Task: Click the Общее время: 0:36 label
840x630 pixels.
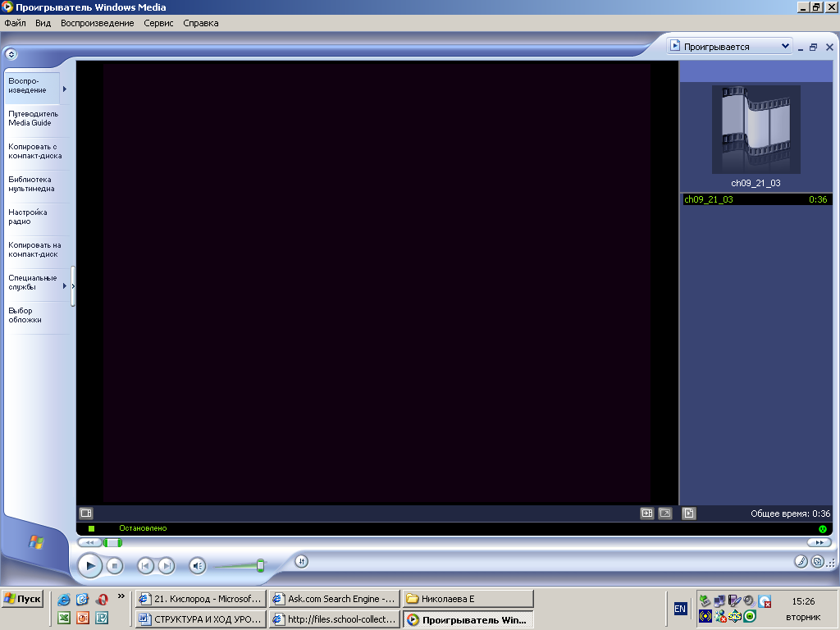Action: click(790, 514)
